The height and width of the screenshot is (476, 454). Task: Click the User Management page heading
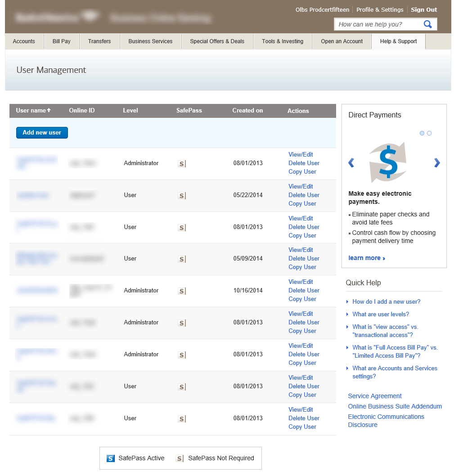pyautogui.click(x=51, y=70)
